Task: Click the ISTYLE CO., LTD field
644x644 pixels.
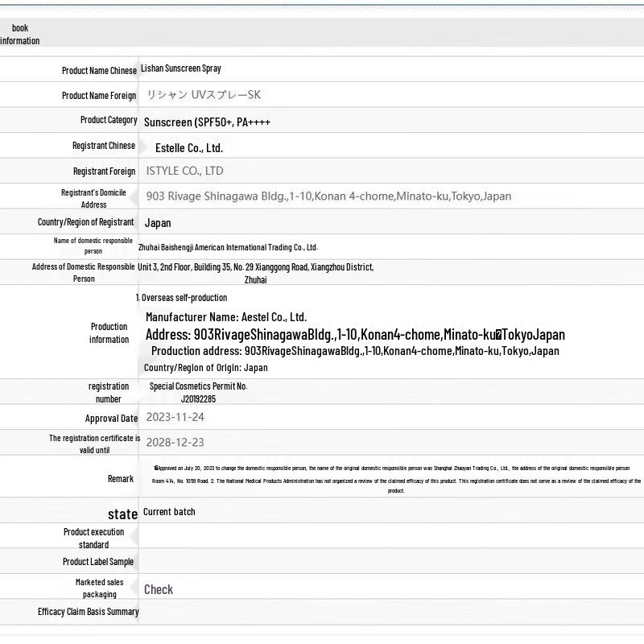Action: [x=185, y=171]
